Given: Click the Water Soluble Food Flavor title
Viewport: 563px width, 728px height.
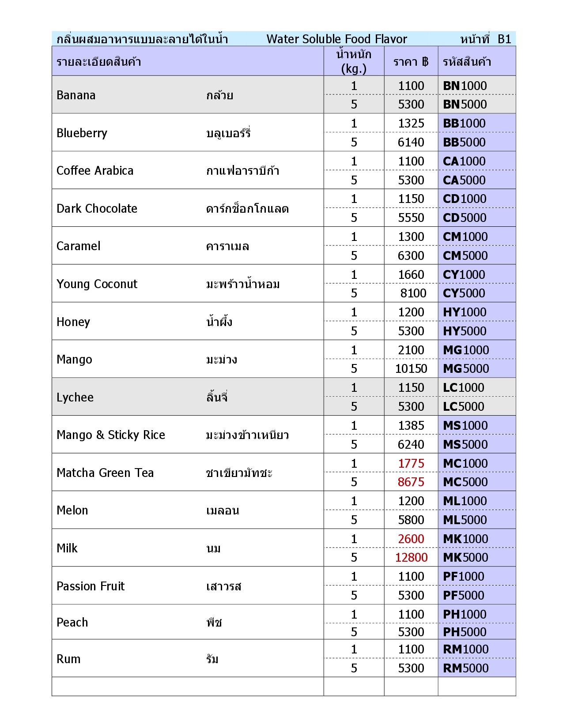Looking at the screenshot, I should 336,39.
